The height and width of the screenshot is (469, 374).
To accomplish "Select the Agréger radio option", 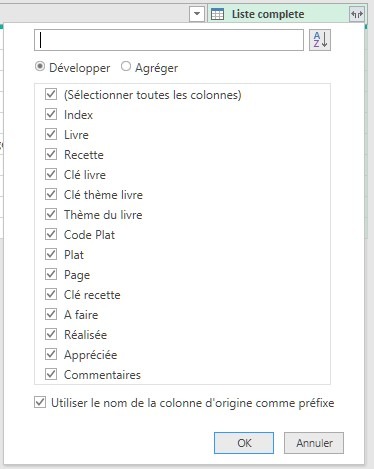I will tap(126, 67).
